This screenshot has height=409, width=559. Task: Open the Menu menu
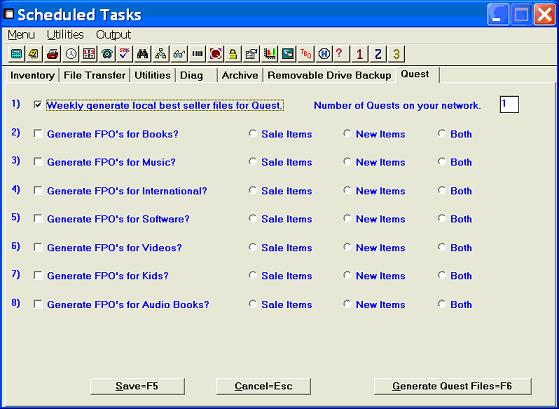(21, 35)
